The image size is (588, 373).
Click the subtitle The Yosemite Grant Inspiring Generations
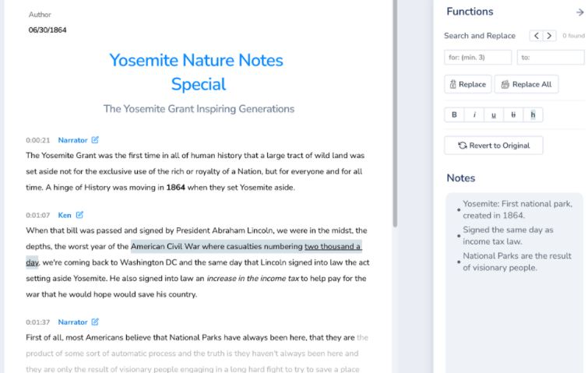pos(199,109)
